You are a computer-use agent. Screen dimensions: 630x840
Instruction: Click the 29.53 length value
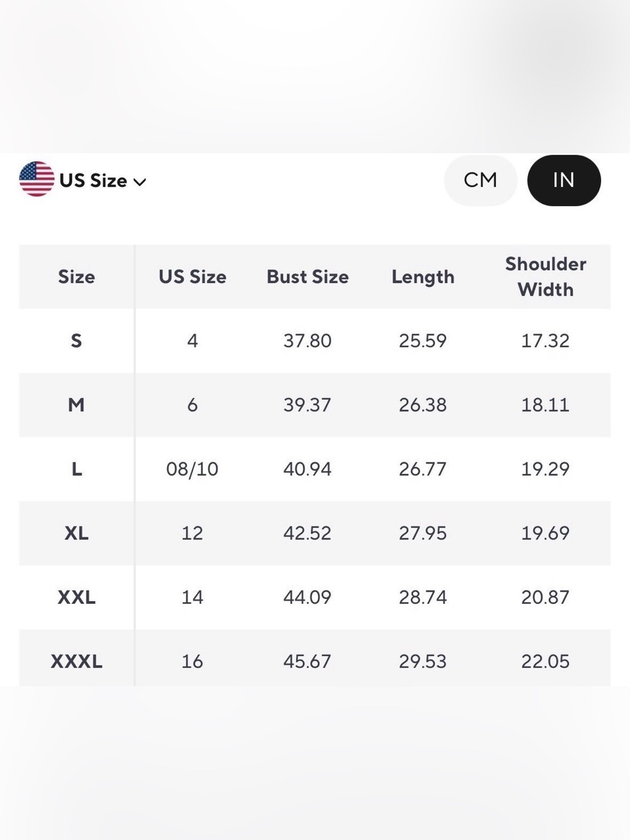423,661
